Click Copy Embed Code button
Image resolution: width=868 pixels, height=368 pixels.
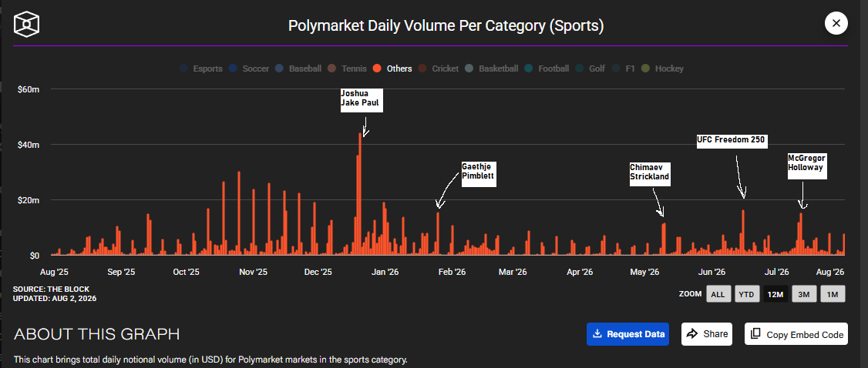point(796,334)
